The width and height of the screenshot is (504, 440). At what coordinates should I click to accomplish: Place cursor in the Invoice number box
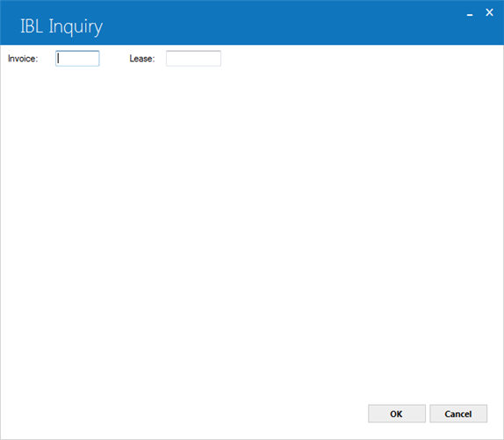click(x=77, y=59)
